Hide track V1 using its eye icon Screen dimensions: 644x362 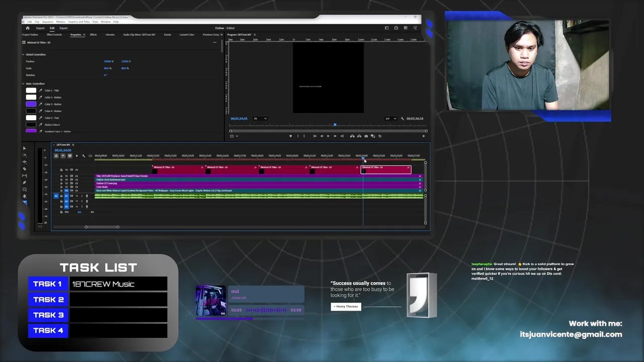coord(76,191)
